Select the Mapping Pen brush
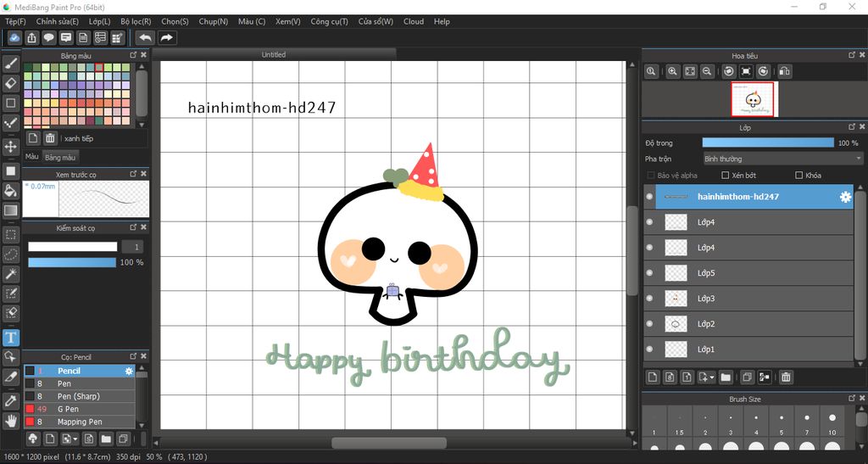The height and width of the screenshot is (464, 868). [x=79, y=422]
